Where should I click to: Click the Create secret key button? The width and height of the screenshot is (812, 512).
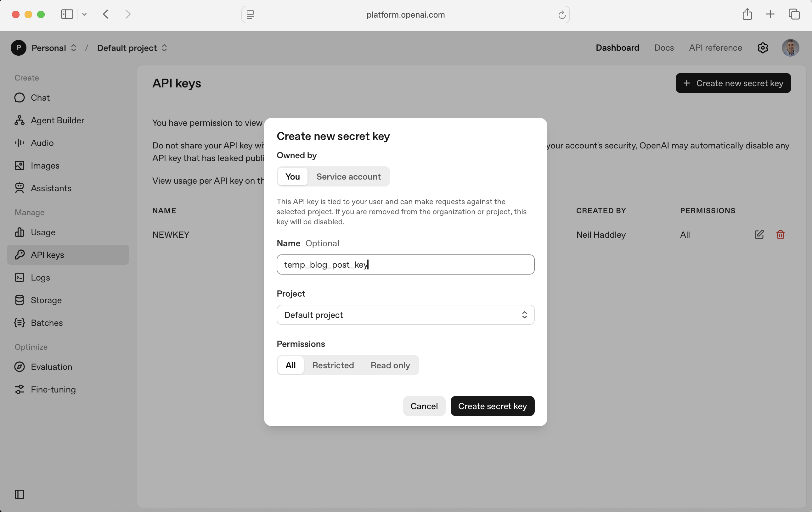tap(492, 406)
